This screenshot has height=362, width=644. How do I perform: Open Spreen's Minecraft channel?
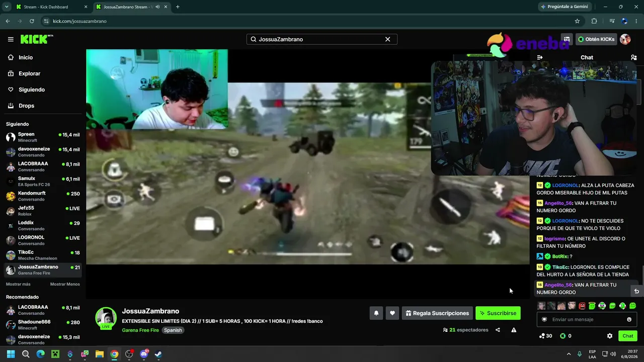point(42,137)
